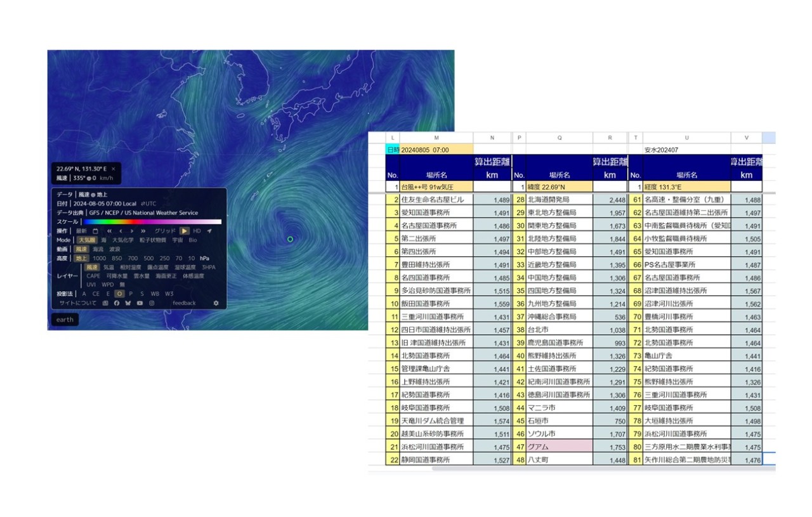
Task: Open the Bluesky butterfly icon link
Action: pos(128,303)
